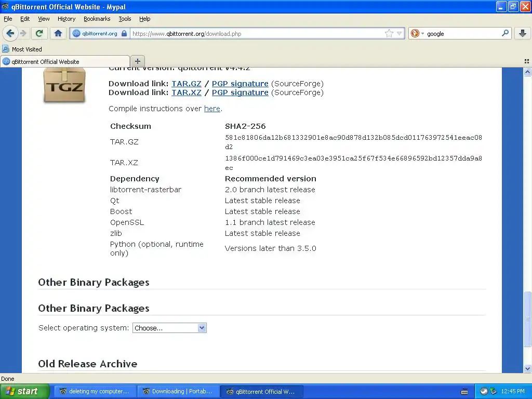The width and height of the screenshot is (532, 399).
Task: Open the Home page button
Action: 58,33
